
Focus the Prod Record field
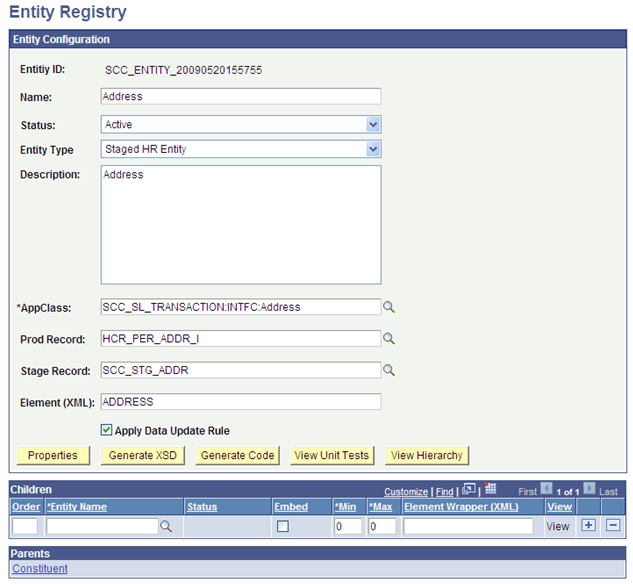click(241, 339)
